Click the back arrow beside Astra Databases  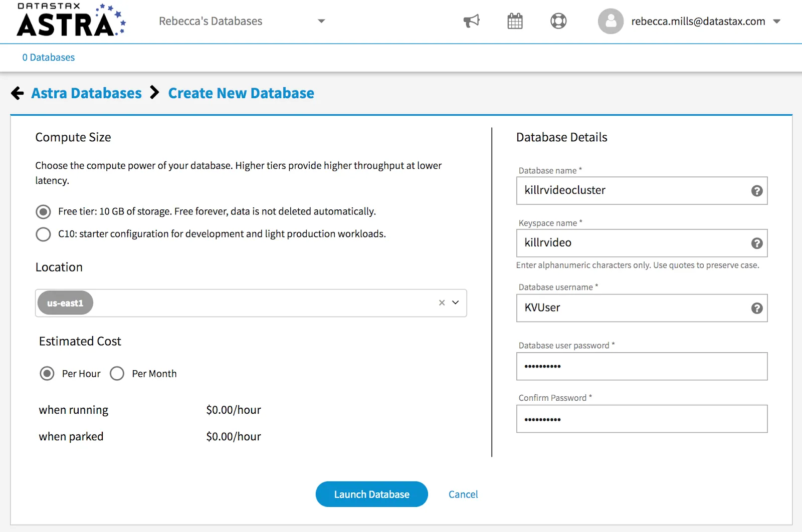[18, 93]
